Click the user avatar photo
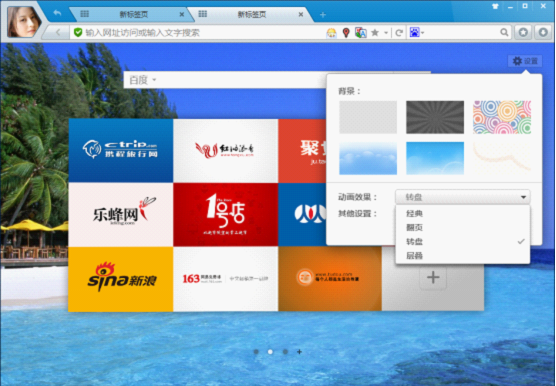This screenshot has width=556, height=386. click(24, 21)
